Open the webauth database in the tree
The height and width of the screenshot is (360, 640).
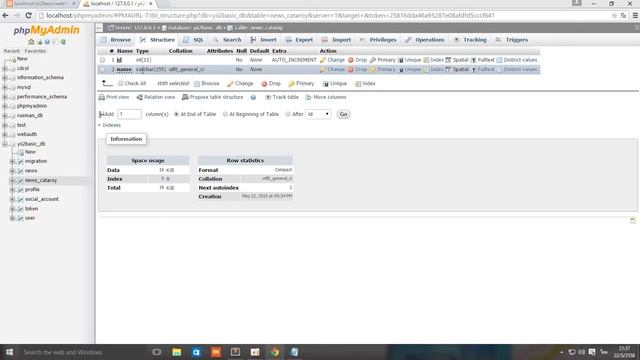coord(27,134)
